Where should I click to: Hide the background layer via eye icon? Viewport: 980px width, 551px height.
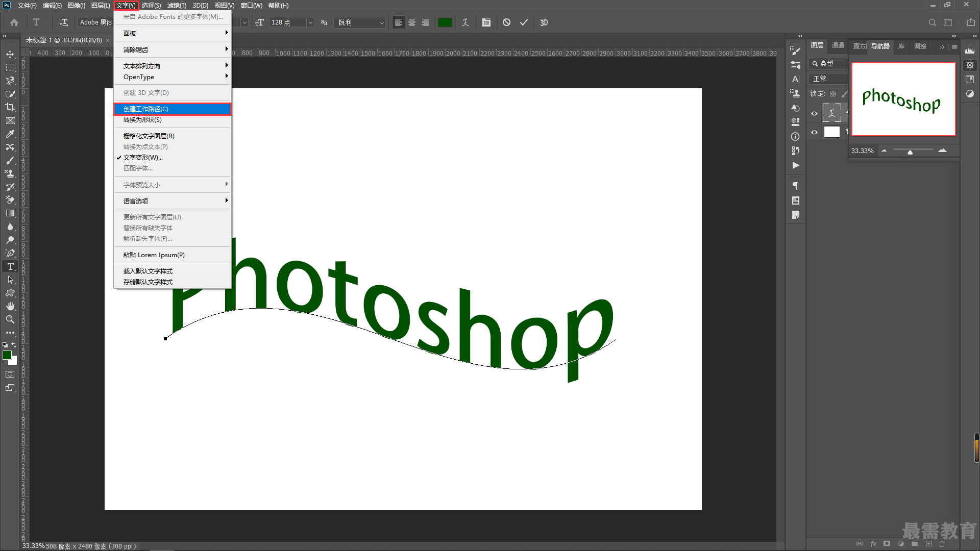click(x=814, y=132)
